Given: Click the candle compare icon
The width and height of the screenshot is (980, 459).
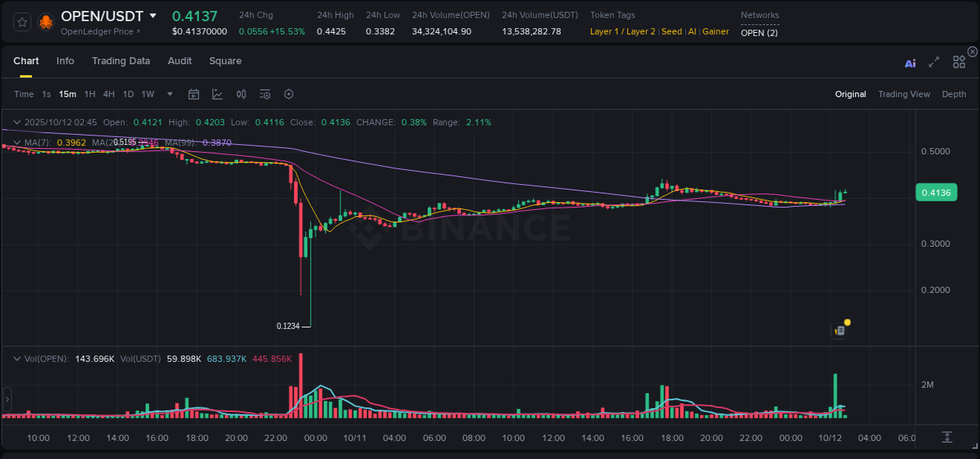Looking at the screenshot, I should [x=241, y=94].
